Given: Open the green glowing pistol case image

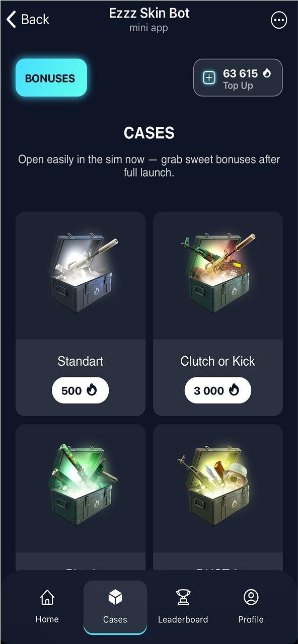Looking at the screenshot, I should [x=83, y=485].
